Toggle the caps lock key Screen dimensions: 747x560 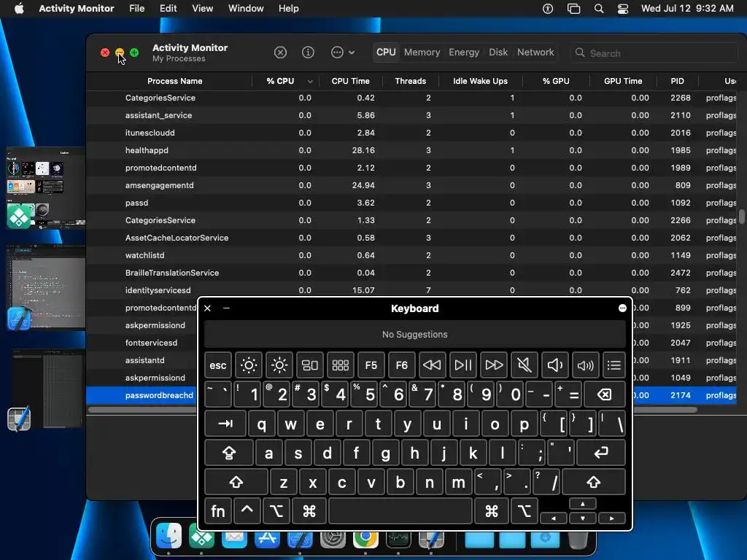tap(228, 453)
